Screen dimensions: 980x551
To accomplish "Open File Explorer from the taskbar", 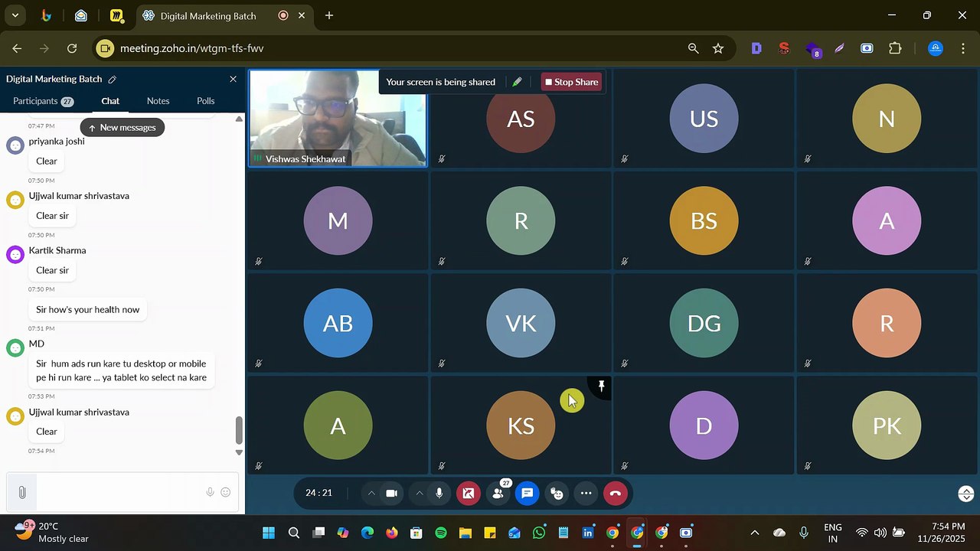I will [465, 533].
